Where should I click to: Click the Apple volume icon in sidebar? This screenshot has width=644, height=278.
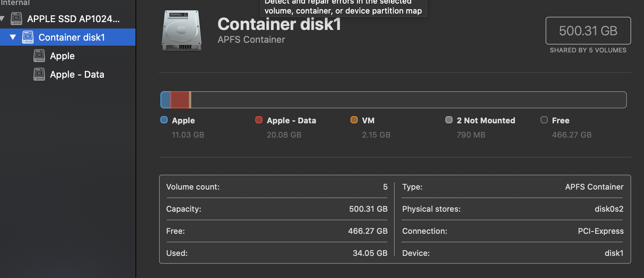pyautogui.click(x=39, y=56)
